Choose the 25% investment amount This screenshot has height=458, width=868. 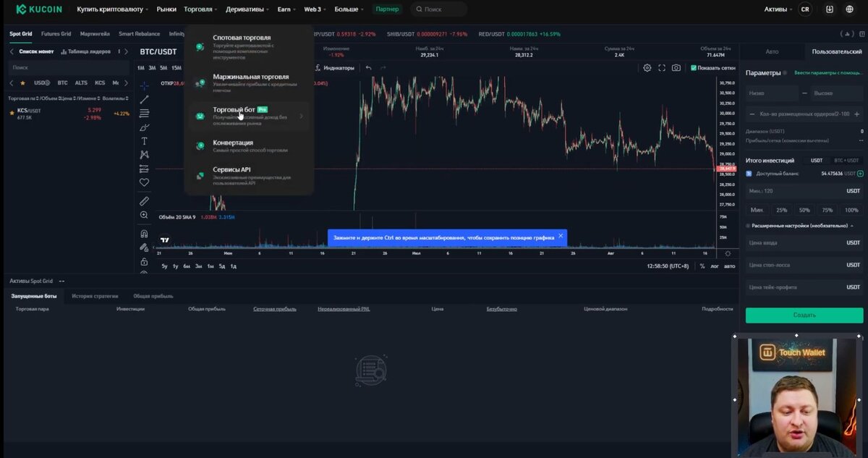point(782,210)
